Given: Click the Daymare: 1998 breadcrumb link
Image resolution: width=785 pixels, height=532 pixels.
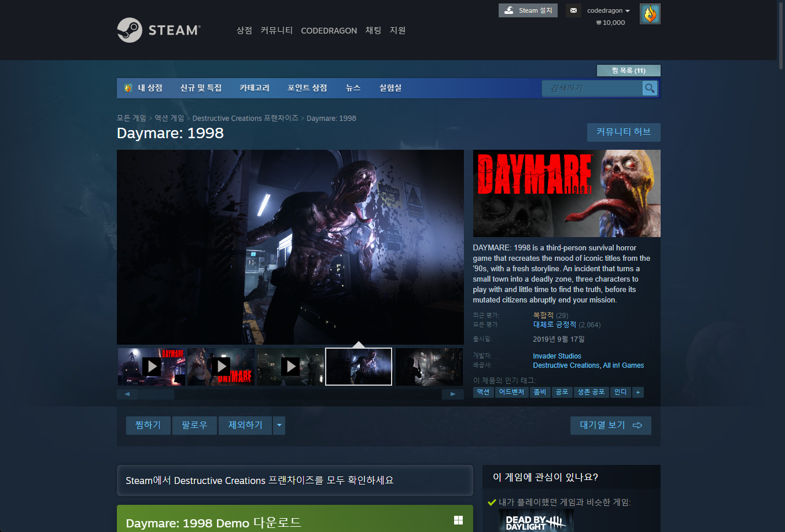Looking at the screenshot, I should pyautogui.click(x=331, y=118).
